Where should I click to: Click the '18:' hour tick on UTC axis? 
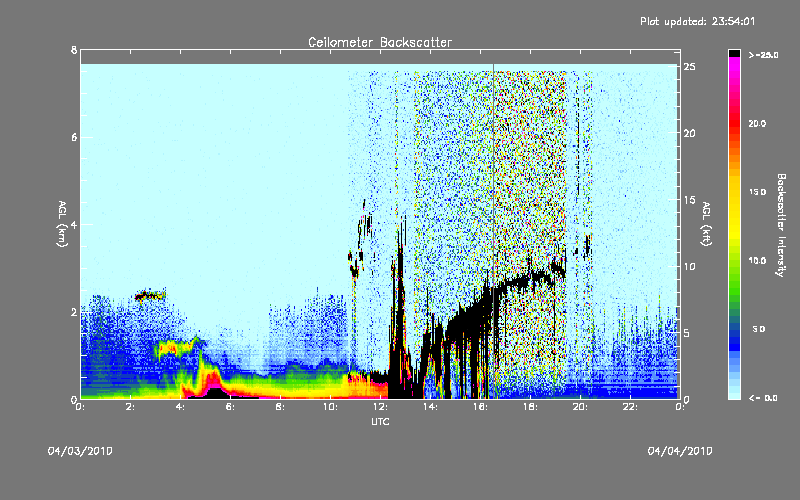(x=530, y=407)
